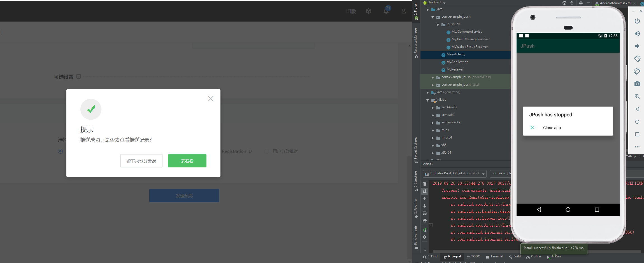Viewport: 644px width, 263px height.
Task: Tap the phone's on-screen Back navigation button
Action: click(539, 210)
